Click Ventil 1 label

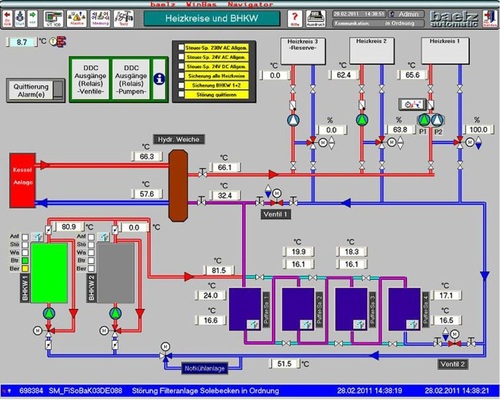276,214
